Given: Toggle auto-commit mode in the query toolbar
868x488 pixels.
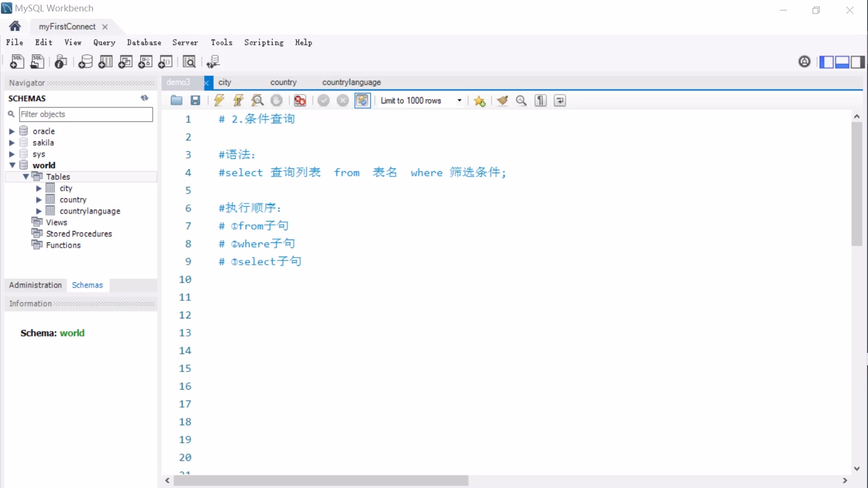Looking at the screenshot, I should point(362,100).
